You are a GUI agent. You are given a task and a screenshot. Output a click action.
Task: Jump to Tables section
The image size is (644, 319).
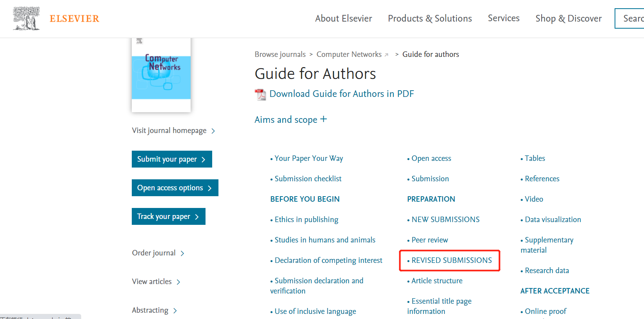click(535, 159)
